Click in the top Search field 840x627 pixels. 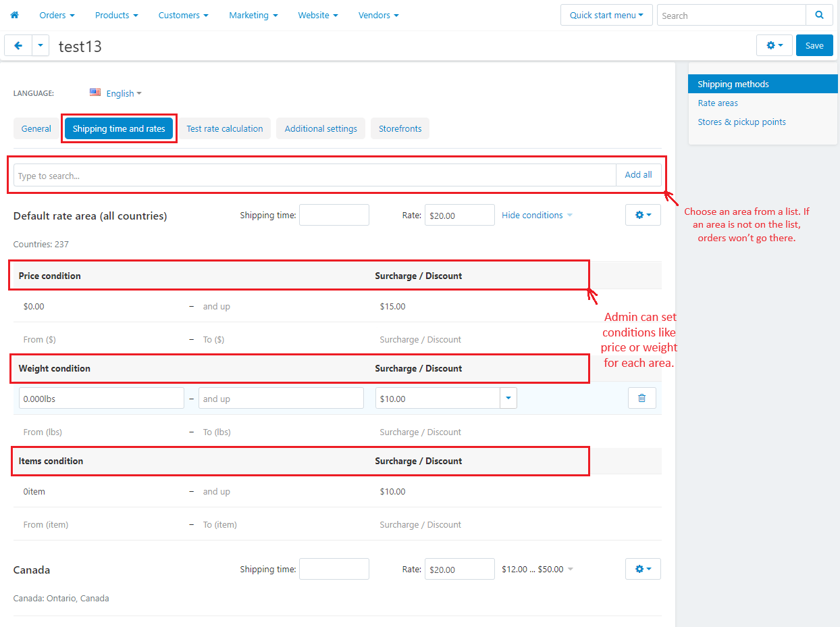click(731, 15)
